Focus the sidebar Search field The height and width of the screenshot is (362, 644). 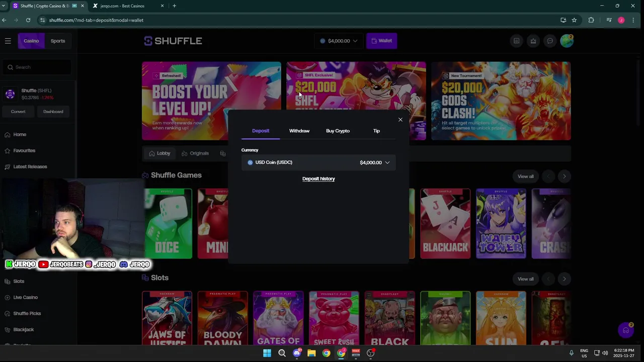click(x=36, y=67)
